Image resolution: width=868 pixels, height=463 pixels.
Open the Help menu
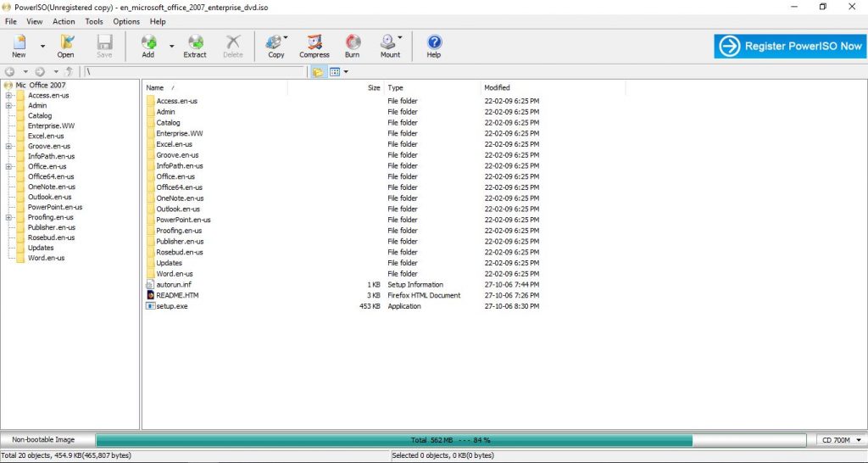158,21
